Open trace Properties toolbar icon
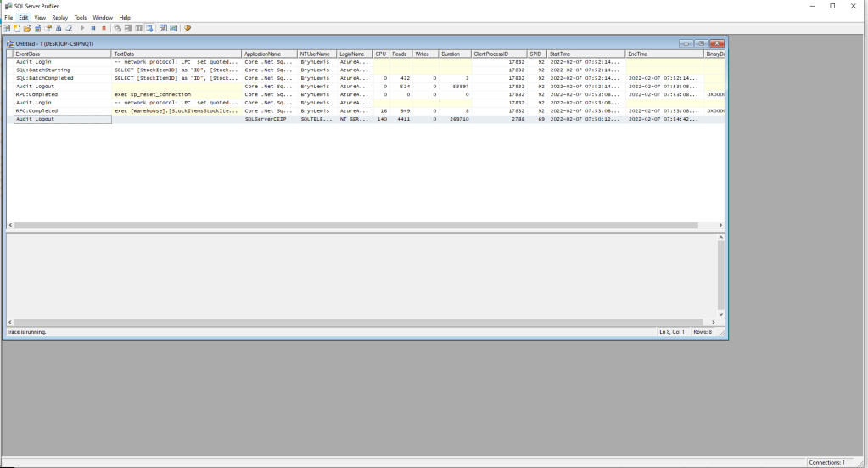Image resolution: width=868 pixels, height=468 pixels. coord(48,28)
